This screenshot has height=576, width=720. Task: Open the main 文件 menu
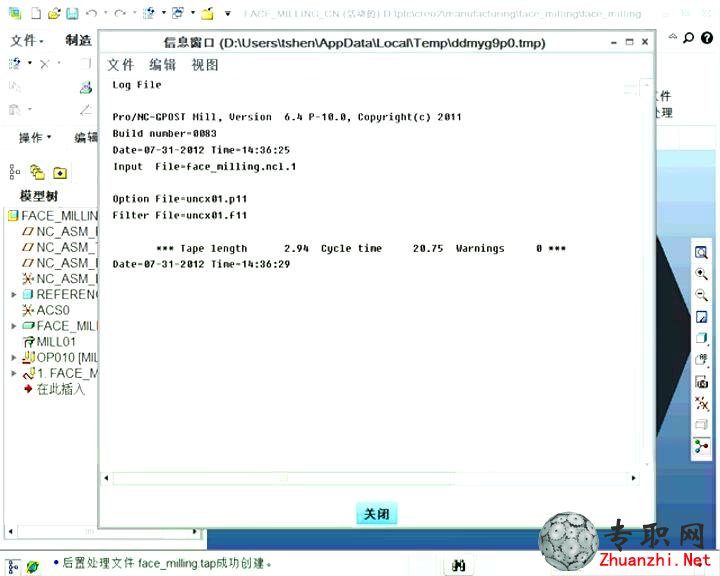pyautogui.click(x=26, y=40)
